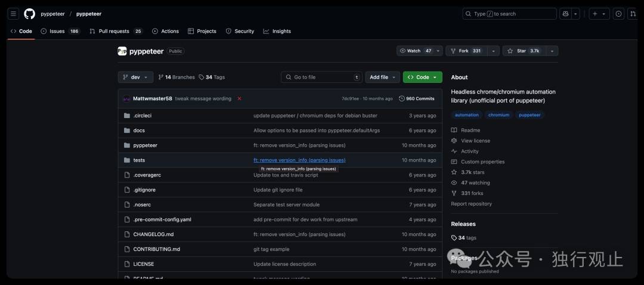The image size is (644, 285).
Task: Open the 14 Branches link
Action: pyautogui.click(x=177, y=77)
